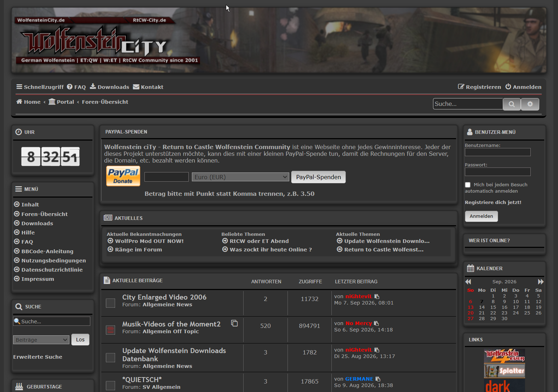Focus the Passwort input field
This screenshot has height=392, width=558.
tap(498, 172)
